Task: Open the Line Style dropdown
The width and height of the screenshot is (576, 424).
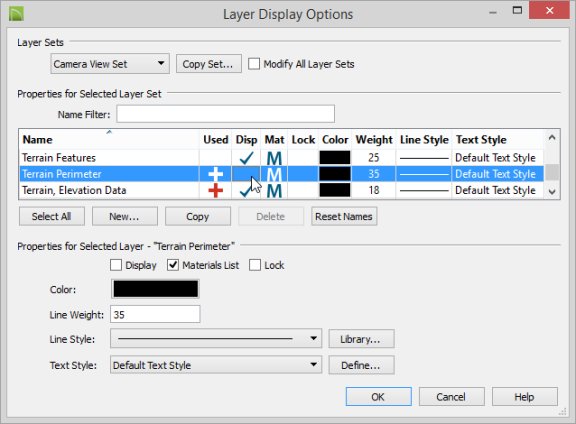Action: [x=216, y=338]
